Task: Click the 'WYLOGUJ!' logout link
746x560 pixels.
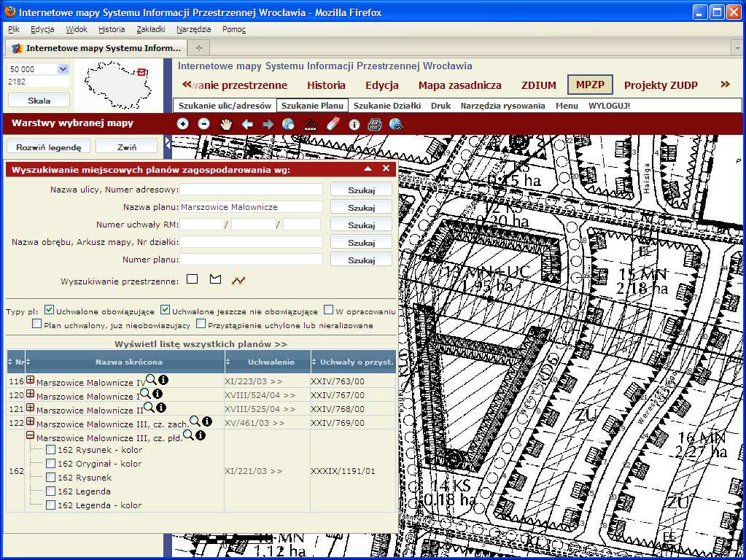Action: pos(610,106)
